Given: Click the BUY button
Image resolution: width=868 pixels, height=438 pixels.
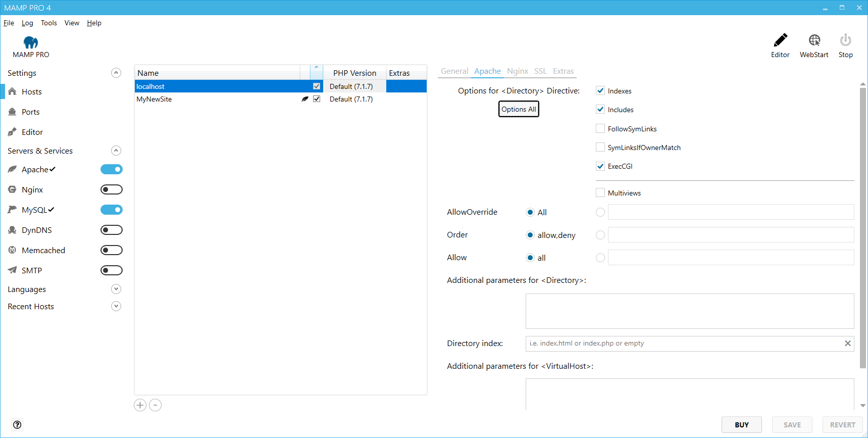Looking at the screenshot, I should pyautogui.click(x=742, y=425).
